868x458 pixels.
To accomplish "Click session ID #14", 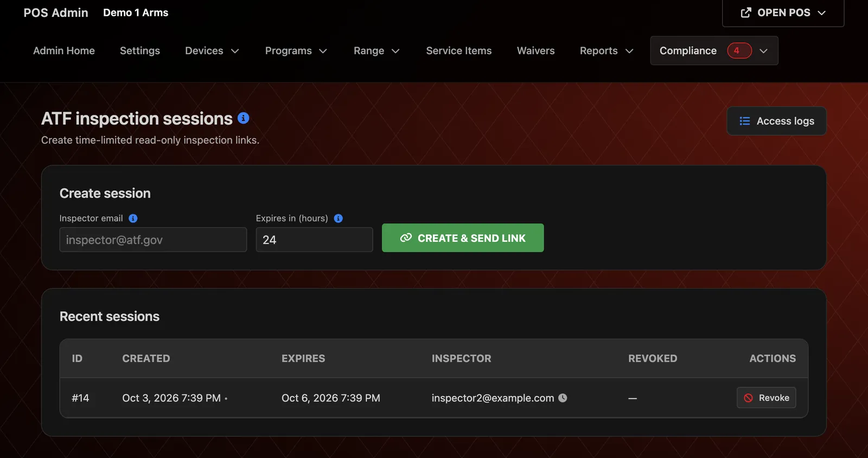I will [80, 398].
